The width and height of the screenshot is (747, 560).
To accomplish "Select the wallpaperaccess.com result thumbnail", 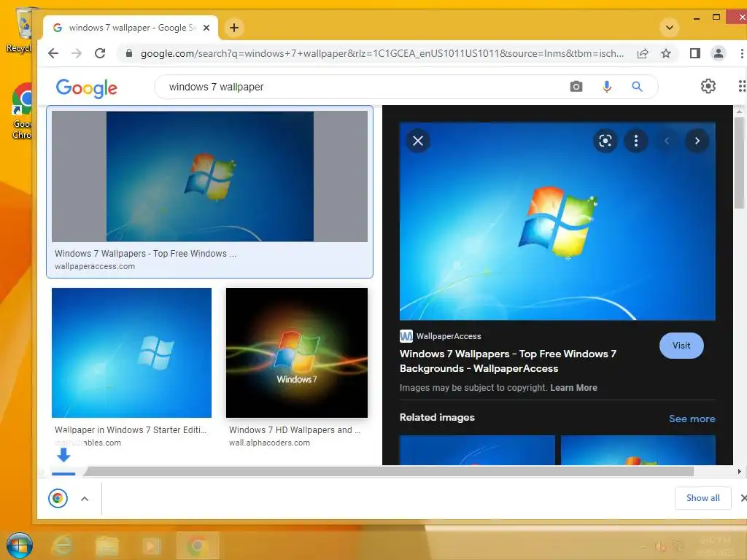I will point(209,176).
